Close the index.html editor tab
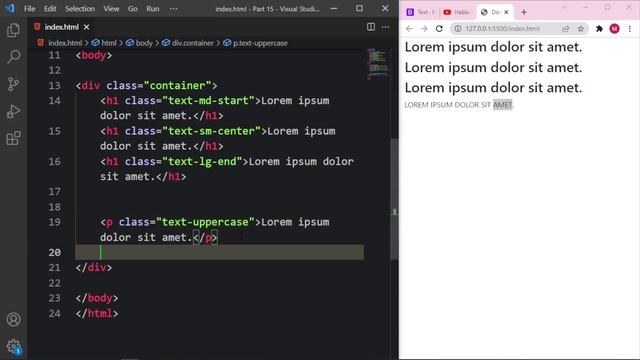Screen dimensions: 640x360 [87, 27]
